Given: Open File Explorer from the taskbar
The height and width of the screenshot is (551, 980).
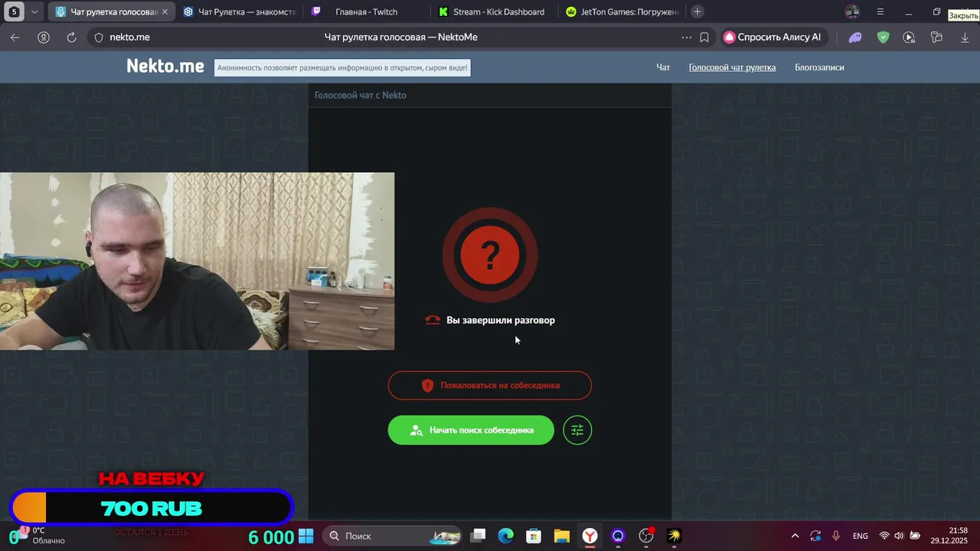Looking at the screenshot, I should point(562,536).
